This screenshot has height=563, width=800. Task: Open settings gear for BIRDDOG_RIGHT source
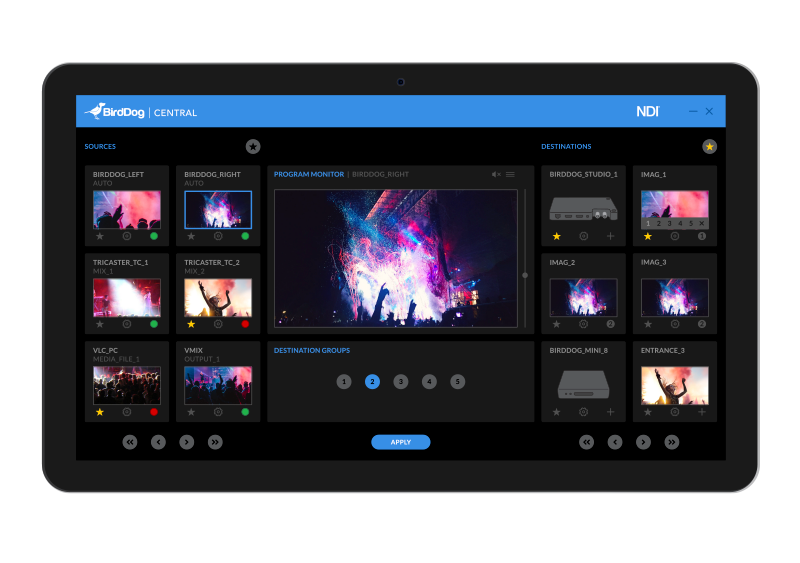[x=218, y=236]
